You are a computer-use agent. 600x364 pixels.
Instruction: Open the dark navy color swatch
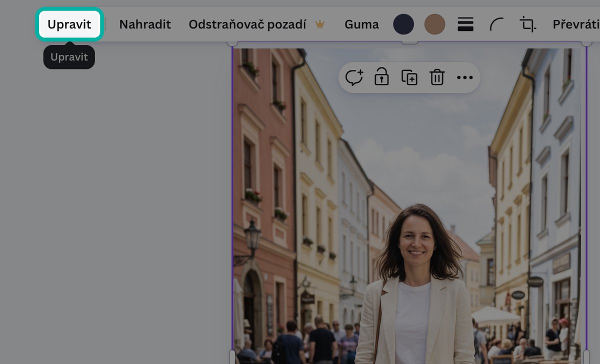point(403,24)
